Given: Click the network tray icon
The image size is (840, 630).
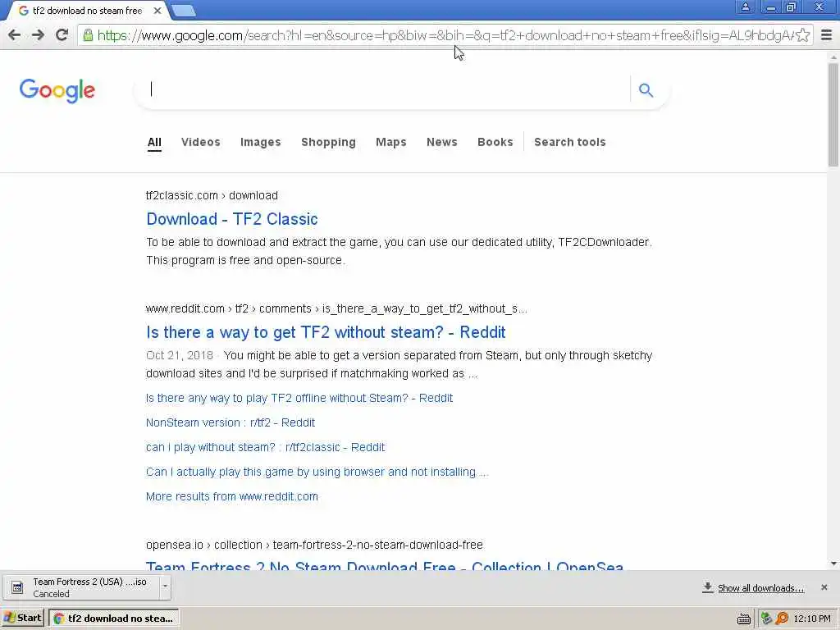Looking at the screenshot, I should 766,619.
